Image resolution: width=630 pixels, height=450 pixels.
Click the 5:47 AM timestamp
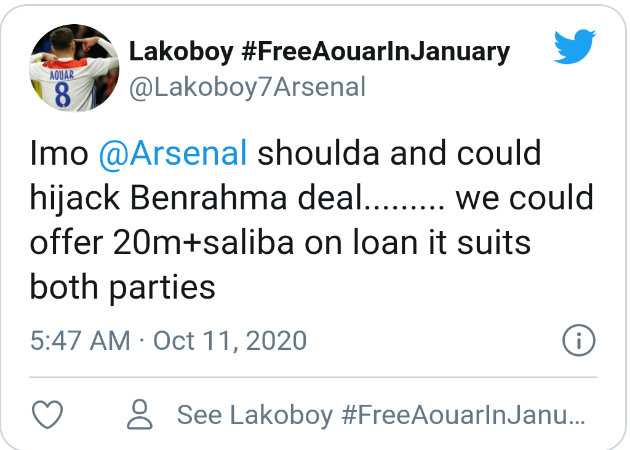click(80, 341)
